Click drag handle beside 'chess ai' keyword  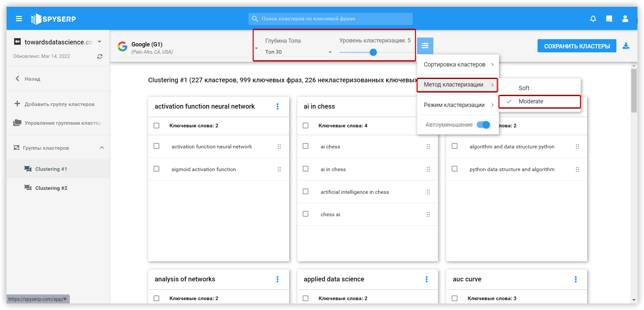pos(428,215)
